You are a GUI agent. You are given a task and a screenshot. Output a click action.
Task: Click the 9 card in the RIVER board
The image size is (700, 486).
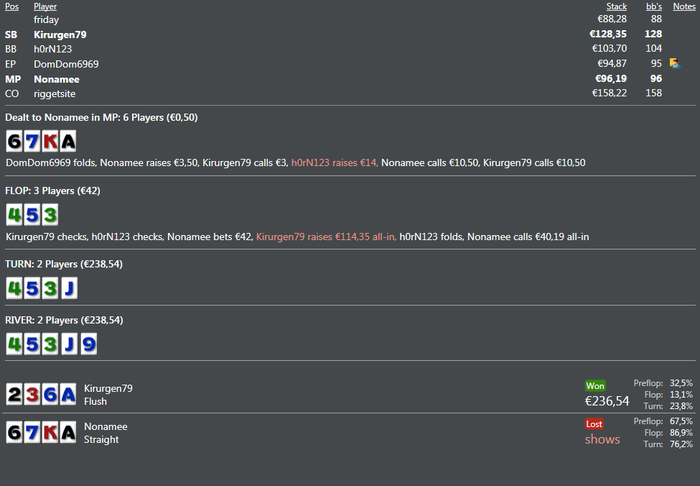[85, 344]
